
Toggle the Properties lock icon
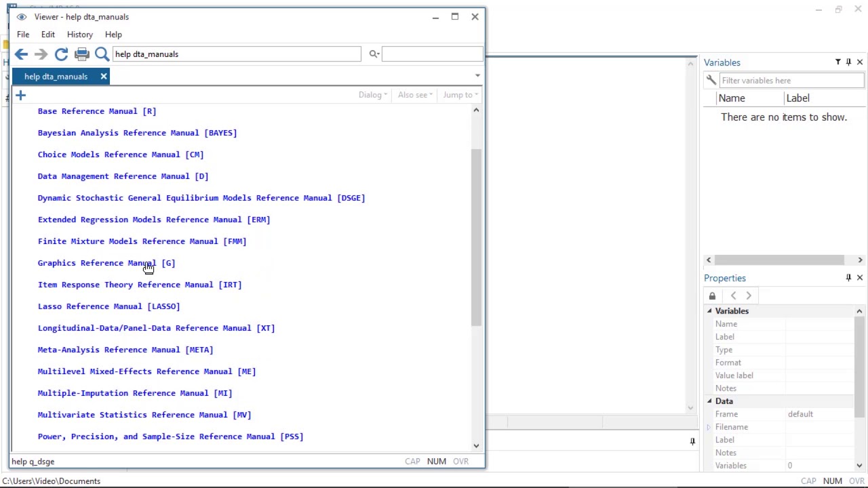[712, 296]
